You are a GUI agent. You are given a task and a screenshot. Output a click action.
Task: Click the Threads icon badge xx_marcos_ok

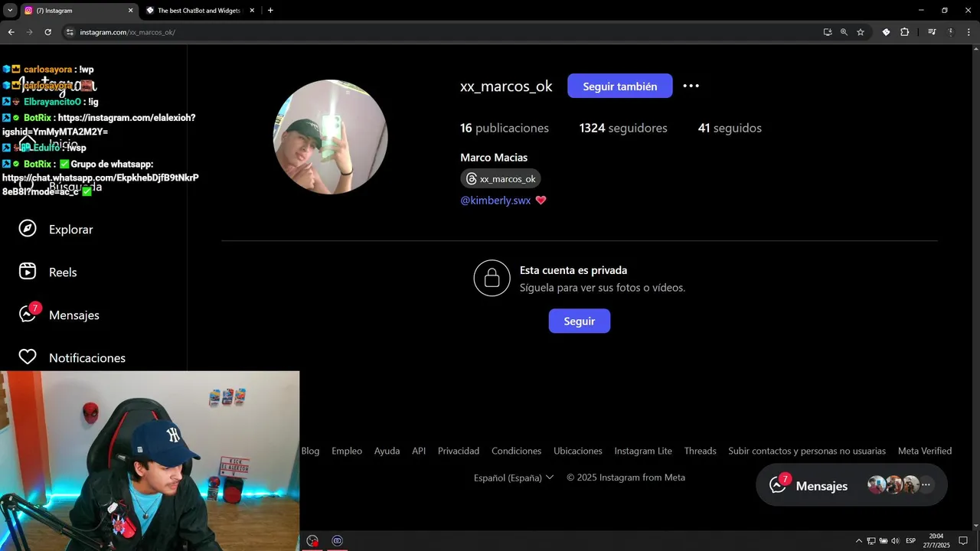pyautogui.click(x=500, y=178)
